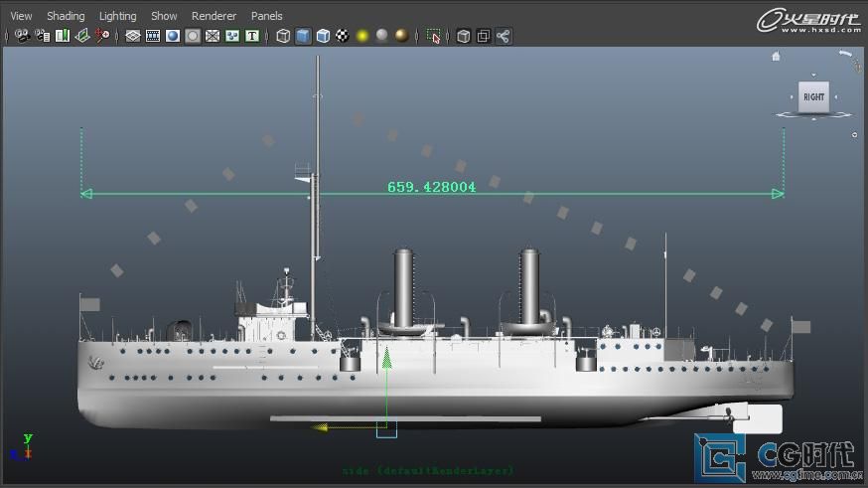The image size is (868, 488).
Task: Select the distance value 659.428004
Action: point(431,187)
